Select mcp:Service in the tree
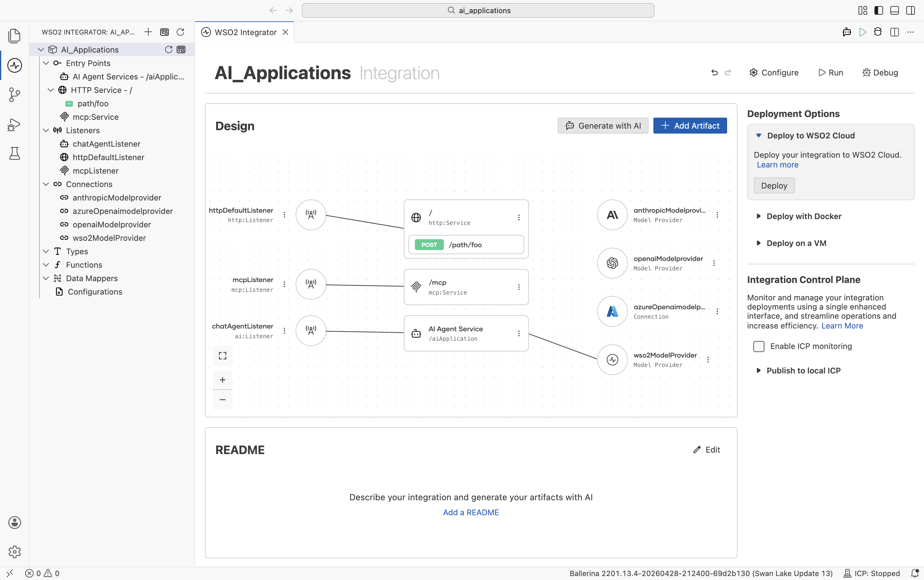This screenshot has height=580, width=924. click(95, 117)
